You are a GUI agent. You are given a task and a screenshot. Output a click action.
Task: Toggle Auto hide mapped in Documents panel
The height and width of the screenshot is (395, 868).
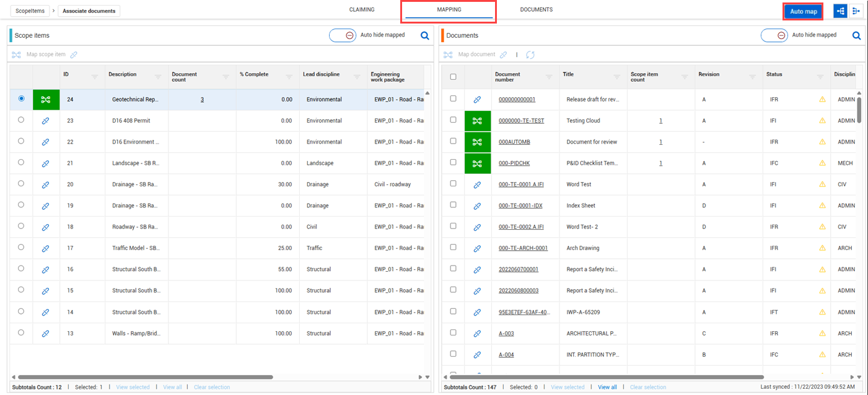click(x=774, y=35)
